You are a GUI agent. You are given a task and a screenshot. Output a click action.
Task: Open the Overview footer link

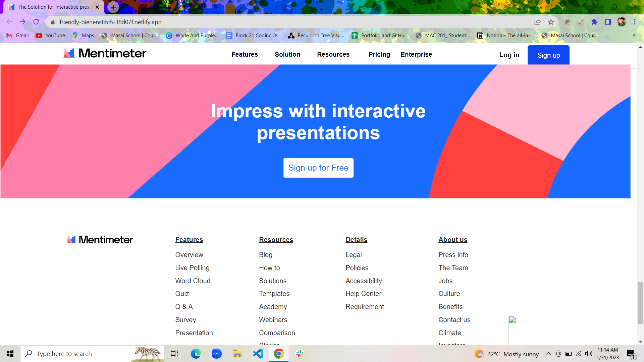click(189, 255)
